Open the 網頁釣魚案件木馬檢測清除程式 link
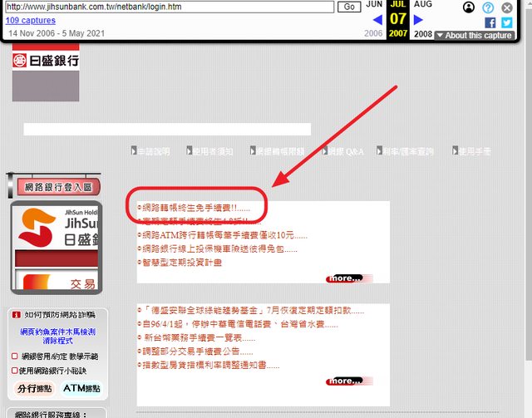 pyautogui.click(x=57, y=335)
